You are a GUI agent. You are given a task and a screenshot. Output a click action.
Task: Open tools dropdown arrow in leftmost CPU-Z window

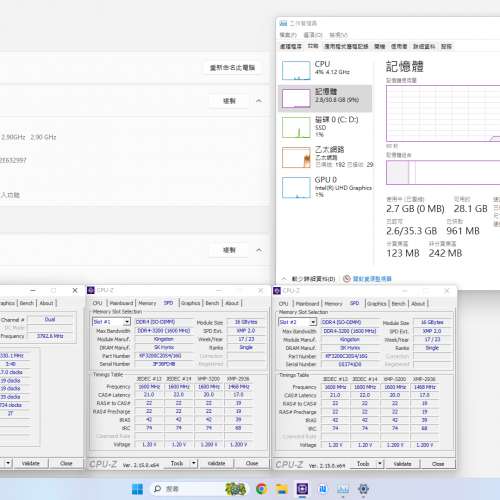(8, 463)
